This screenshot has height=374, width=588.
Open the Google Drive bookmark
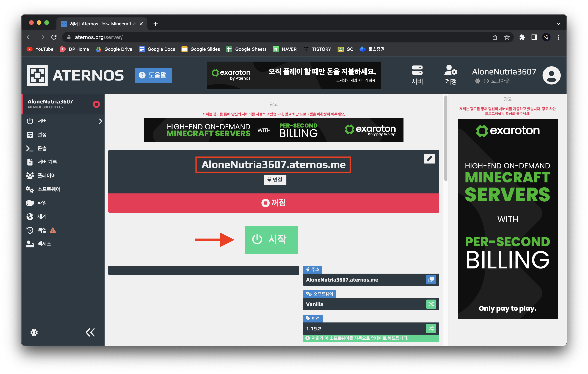114,49
